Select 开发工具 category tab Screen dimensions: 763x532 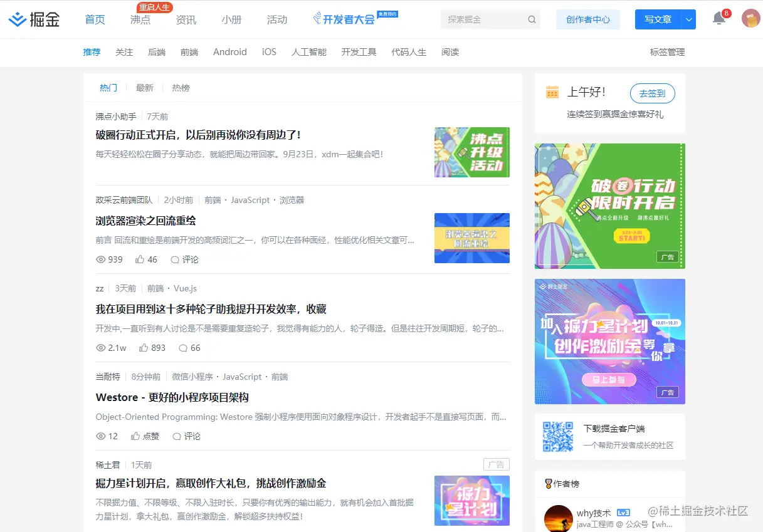pos(359,52)
